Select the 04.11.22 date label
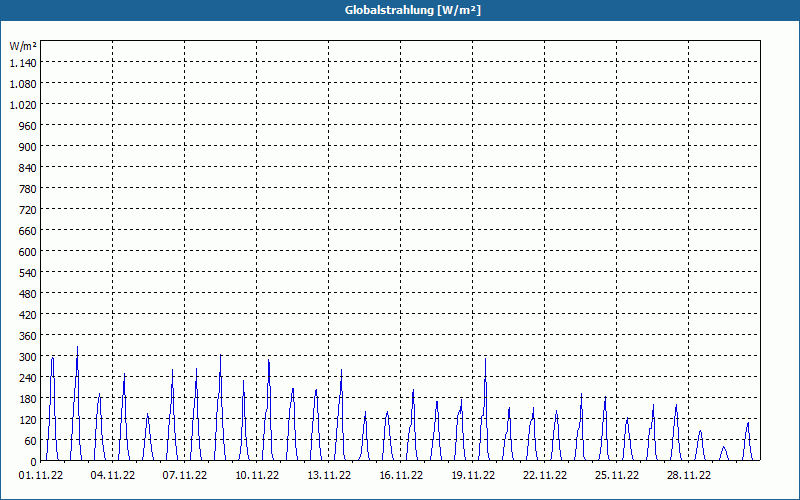This screenshot has width=800, height=500. click(113, 476)
